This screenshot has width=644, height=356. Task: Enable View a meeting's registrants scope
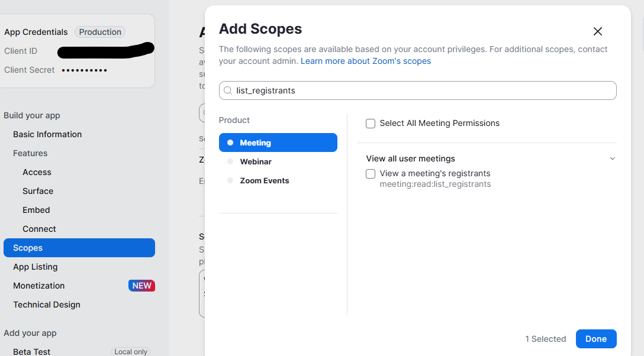[371, 174]
